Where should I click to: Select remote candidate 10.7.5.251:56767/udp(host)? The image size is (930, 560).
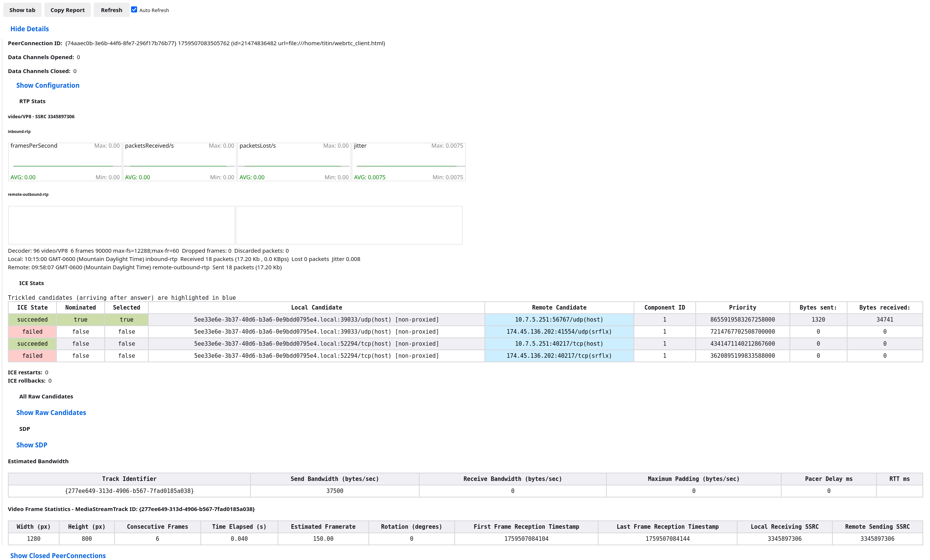[559, 320]
